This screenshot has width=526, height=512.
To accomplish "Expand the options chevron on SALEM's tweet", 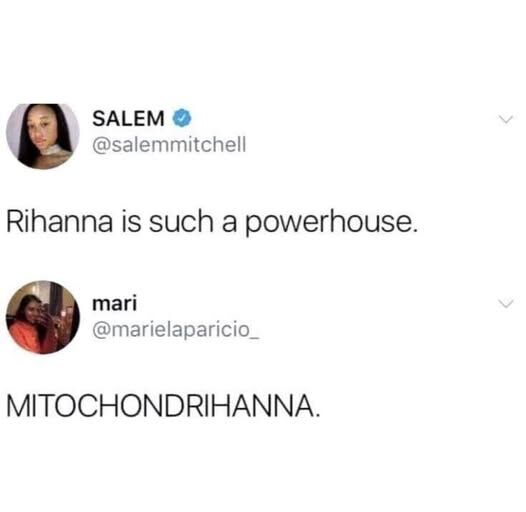I will click(x=506, y=119).
